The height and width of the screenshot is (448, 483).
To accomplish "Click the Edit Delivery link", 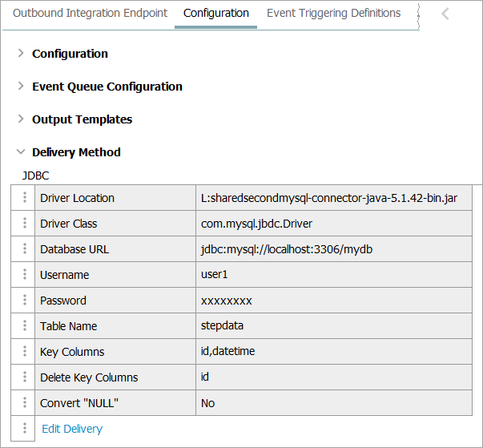I will (72, 429).
